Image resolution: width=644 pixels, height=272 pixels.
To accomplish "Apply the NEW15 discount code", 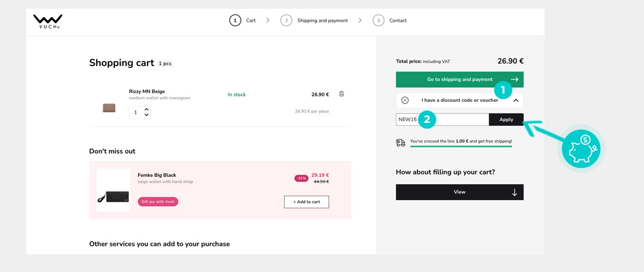I will tap(506, 119).
